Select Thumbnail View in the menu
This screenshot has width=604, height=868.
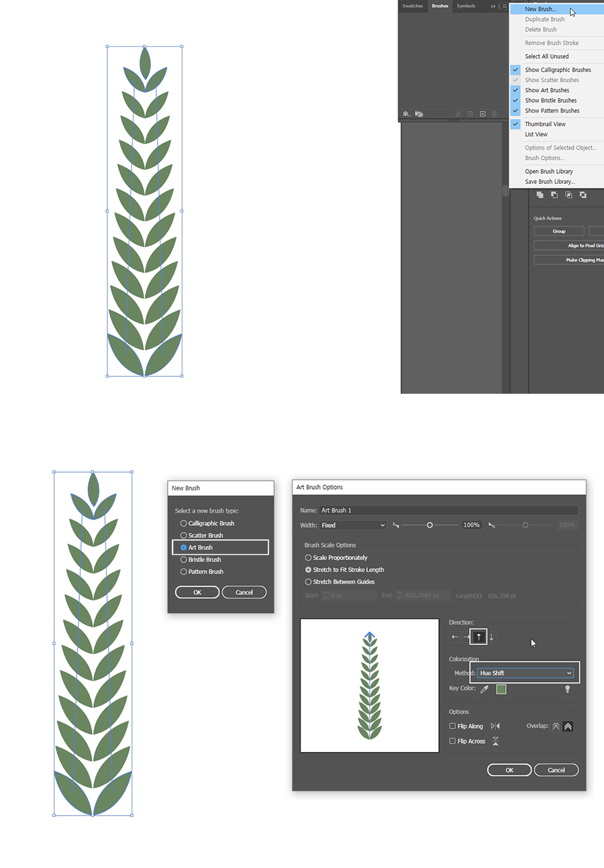point(557,124)
